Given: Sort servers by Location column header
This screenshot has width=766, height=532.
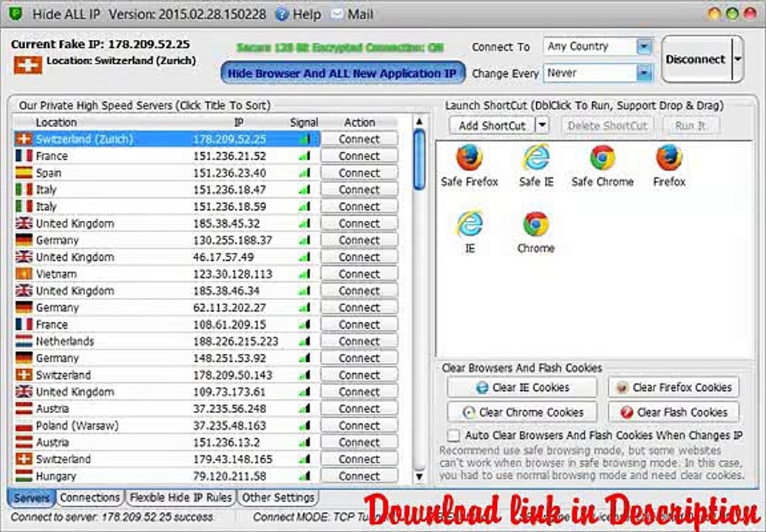Looking at the screenshot, I should (x=56, y=123).
